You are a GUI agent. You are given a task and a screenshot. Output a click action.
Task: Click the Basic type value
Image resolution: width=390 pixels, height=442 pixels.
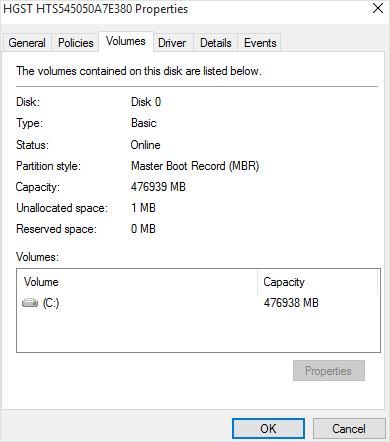coord(144,123)
